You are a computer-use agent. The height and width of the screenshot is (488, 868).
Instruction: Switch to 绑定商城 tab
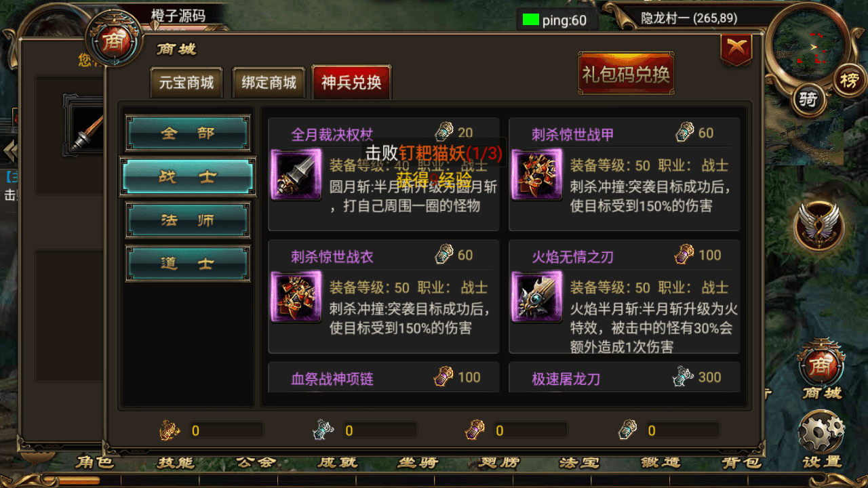(269, 83)
